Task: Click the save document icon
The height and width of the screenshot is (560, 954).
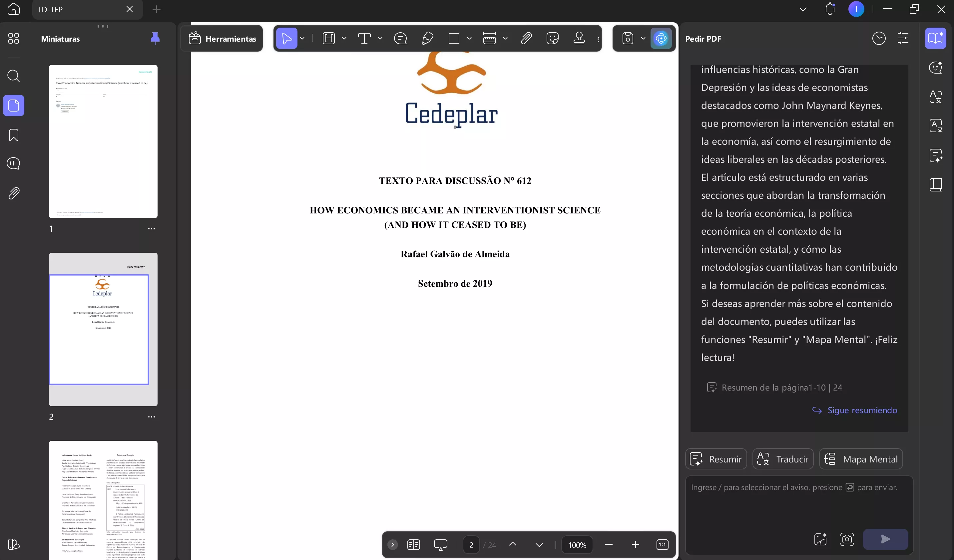Action: [x=628, y=38]
